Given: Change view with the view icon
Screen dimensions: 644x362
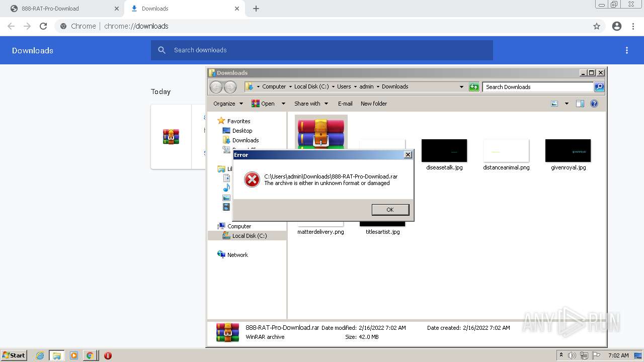Looking at the screenshot, I should (554, 104).
